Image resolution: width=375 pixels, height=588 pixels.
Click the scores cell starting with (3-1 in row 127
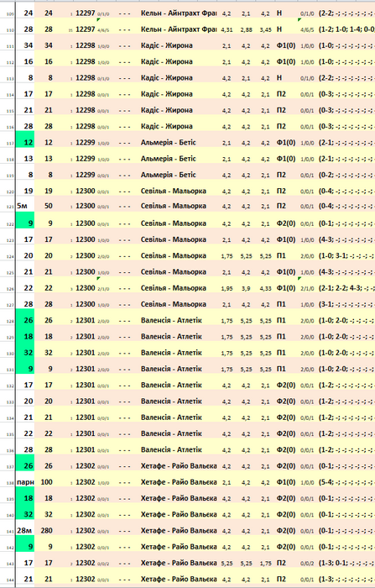pyautogui.click(x=346, y=304)
